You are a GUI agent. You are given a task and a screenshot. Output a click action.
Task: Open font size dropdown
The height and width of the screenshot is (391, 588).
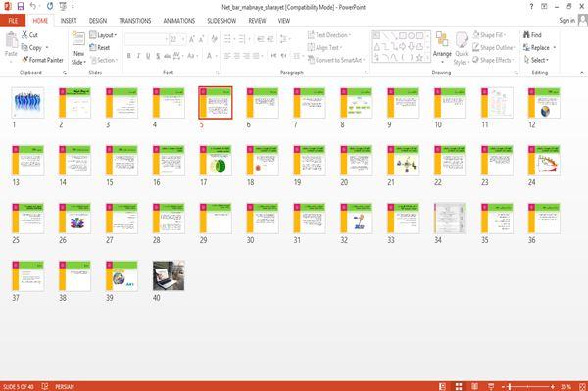[183, 39]
